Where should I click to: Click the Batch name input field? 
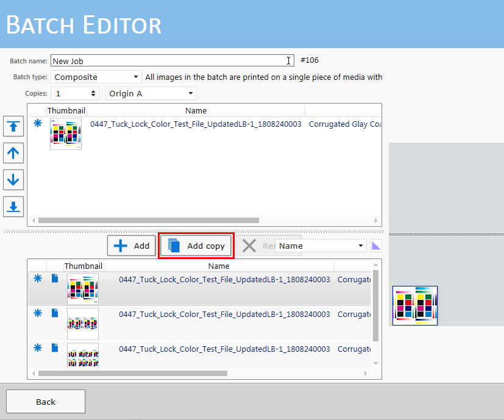point(171,61)
